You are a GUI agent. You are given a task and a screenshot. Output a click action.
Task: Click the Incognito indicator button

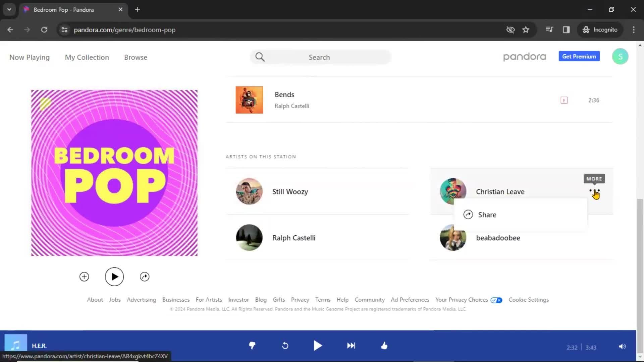[600, 29]
